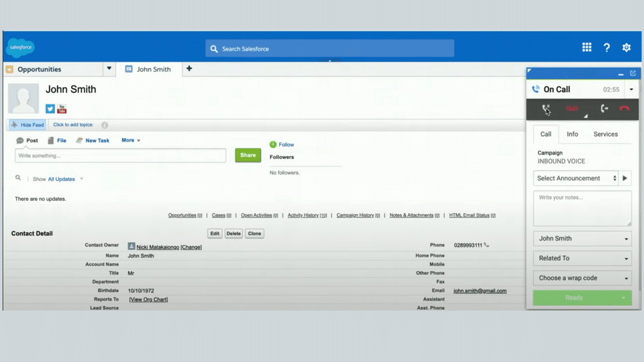The image size is (644, 362).
Task: Open John Smith's YouTube icon
Action: click(x=62, y=109)
